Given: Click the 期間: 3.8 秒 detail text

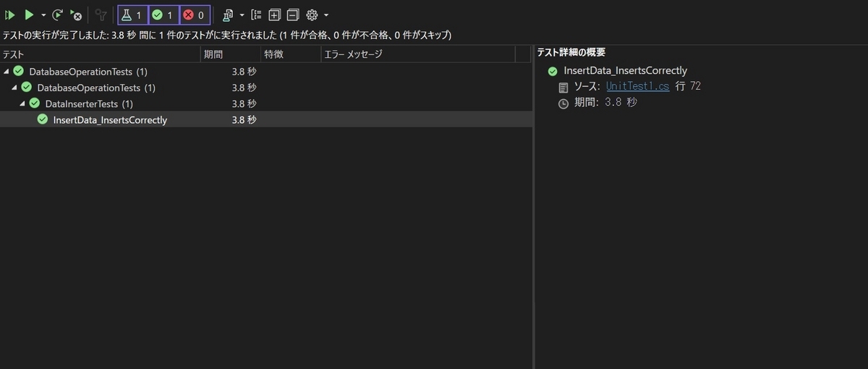Looking at the screenshot, I should [605, 103].
